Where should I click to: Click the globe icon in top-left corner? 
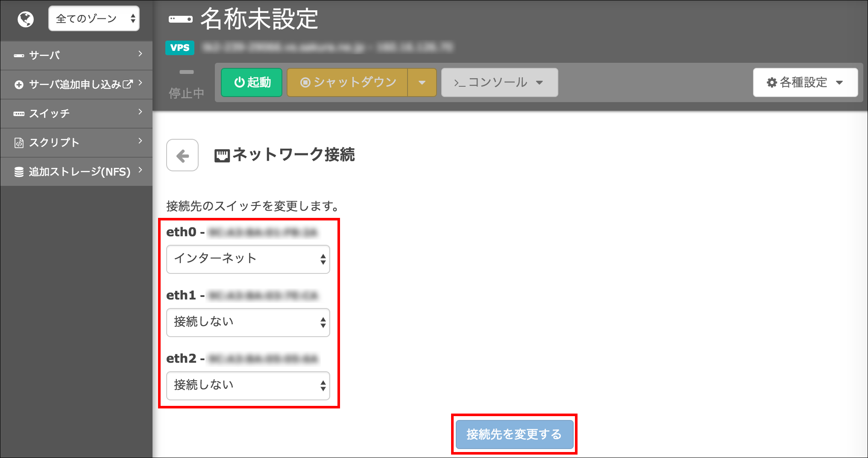(26, 19)
